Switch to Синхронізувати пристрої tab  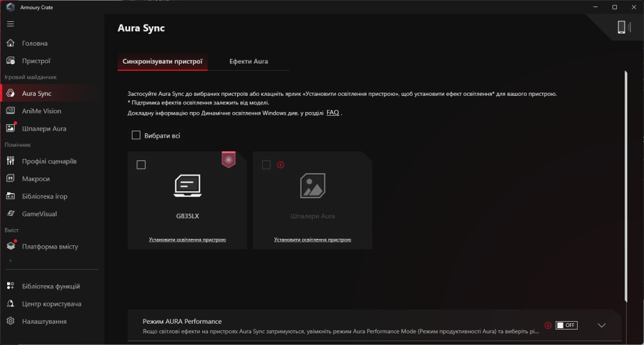pyautogui.click(x=163, y=61)
